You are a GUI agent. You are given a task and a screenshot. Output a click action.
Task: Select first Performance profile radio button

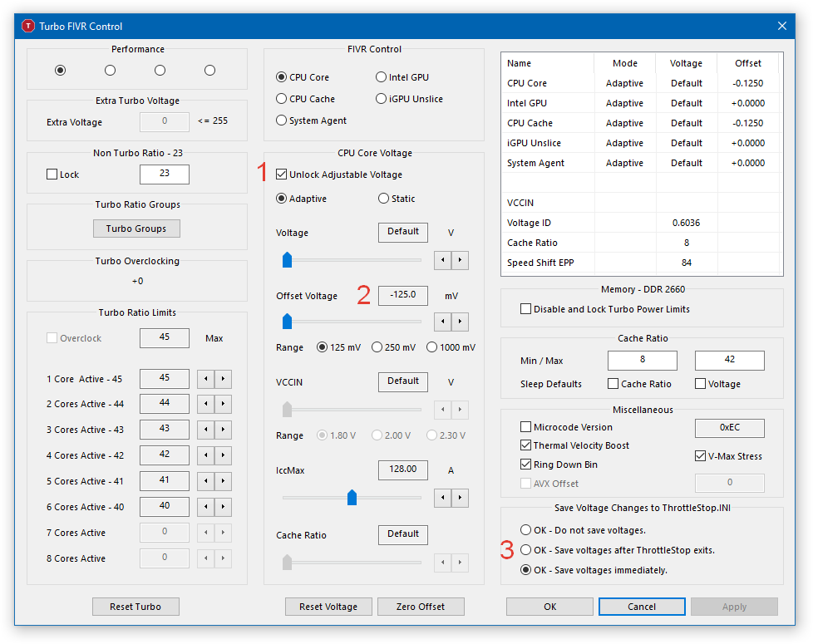click(60, 70)
